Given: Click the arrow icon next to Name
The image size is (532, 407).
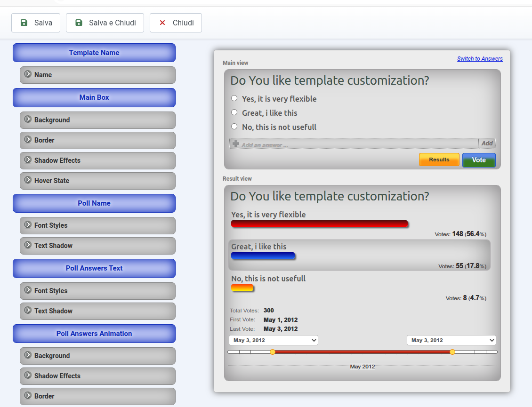Looking at the screenshot, I should coord(28,74).
